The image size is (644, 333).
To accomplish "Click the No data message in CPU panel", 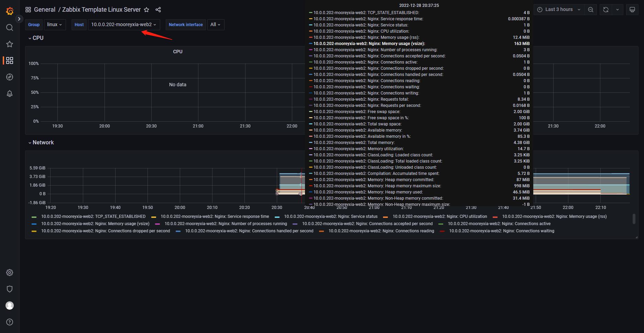I will pyautogui.click(x=178, y=85).
